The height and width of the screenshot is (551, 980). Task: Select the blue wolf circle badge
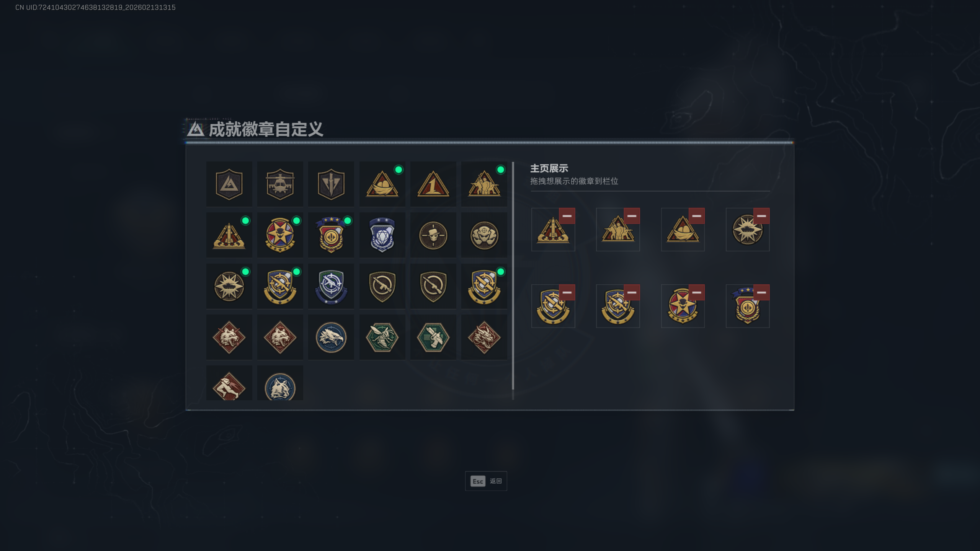280,383
